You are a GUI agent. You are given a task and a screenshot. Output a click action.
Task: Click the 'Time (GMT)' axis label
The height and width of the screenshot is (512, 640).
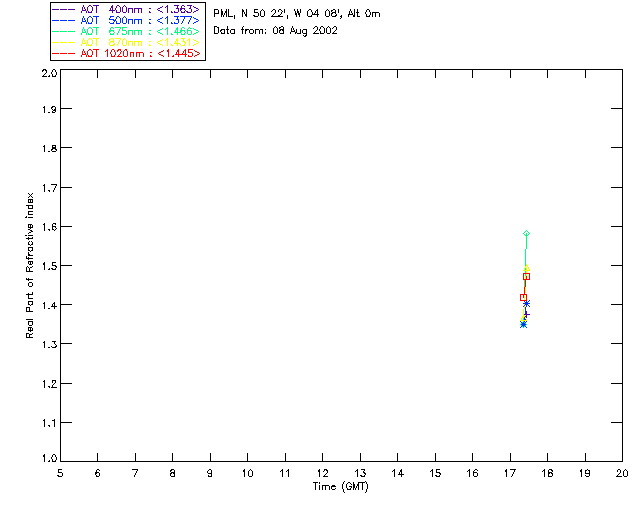pos(340,487)
